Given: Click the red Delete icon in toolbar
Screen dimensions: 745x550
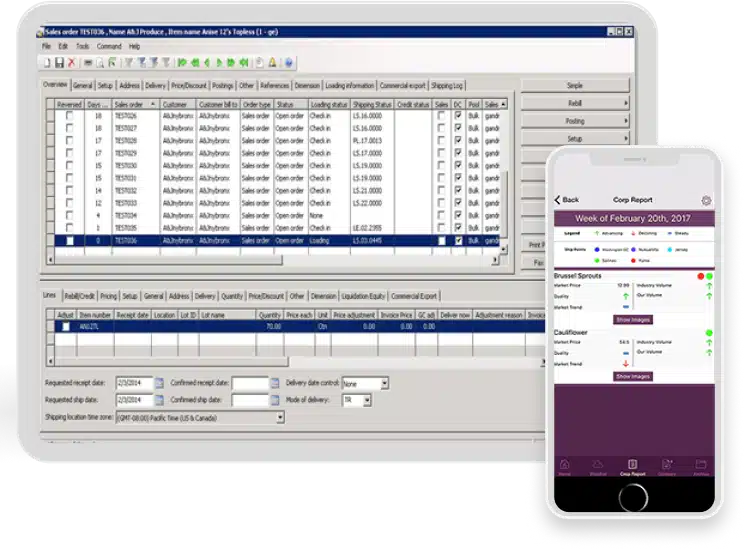Looking at the screenshot, I should 72,62.
